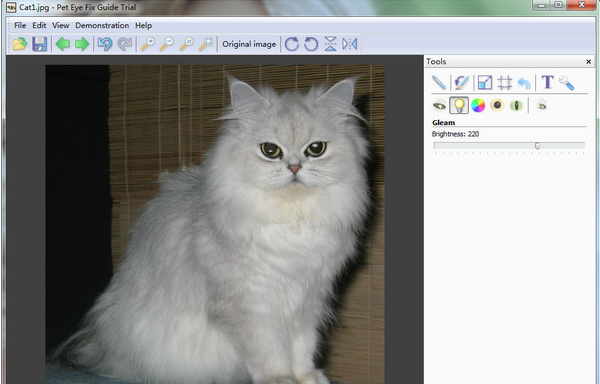Image resolution: width=600 pixels, height=384 pixels.
Task: Flip the image vertically
Action: [x=330, y=44]
